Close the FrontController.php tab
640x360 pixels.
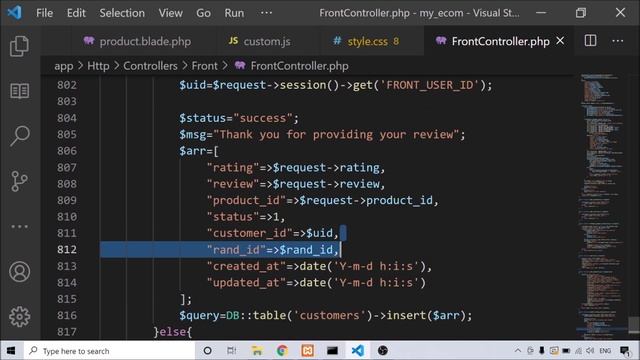[560, 41]
